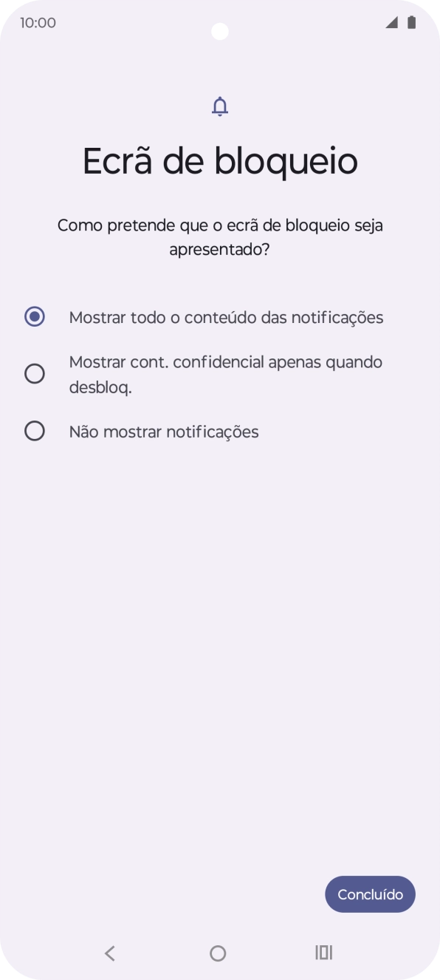Select 'Não mostrar notificações'
This screenshot has width=440, height=980.
[34, 431]
